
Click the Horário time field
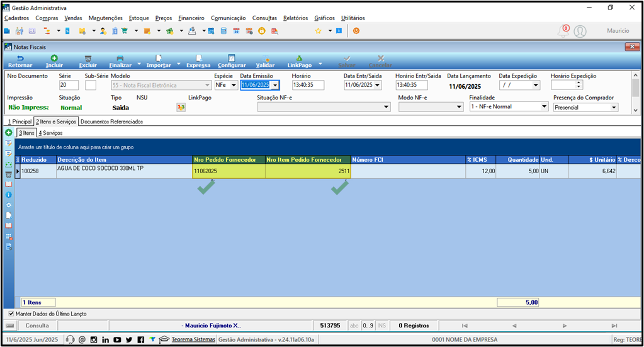[x=308, y=85]
